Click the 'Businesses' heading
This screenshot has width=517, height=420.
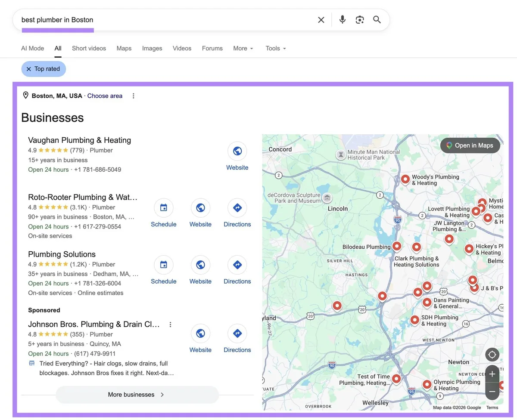(53, 117)
